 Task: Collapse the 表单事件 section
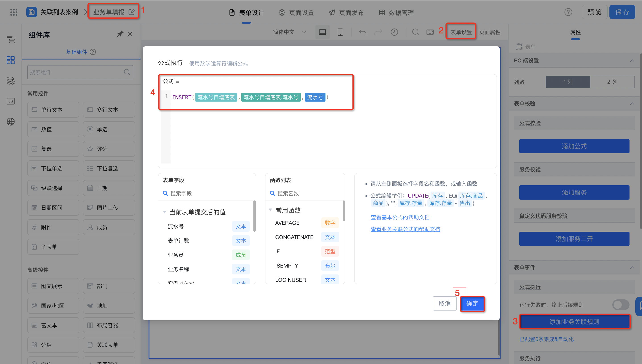632,268
